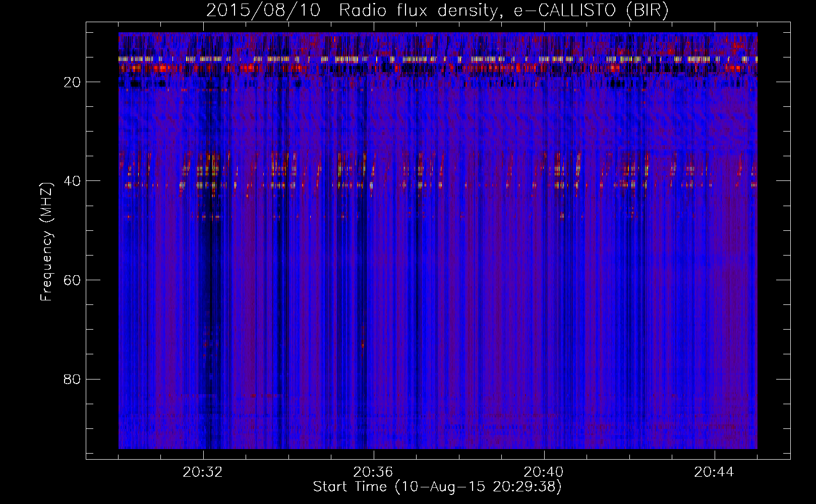Click the 20:32 time tick label
The image size is (816, 504).
(203, 472)
